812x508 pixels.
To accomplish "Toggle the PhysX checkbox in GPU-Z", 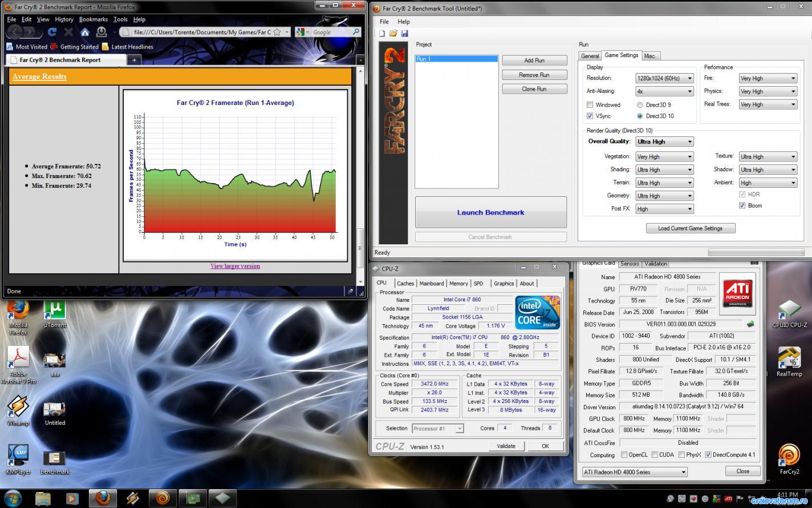I will point(681,455).
